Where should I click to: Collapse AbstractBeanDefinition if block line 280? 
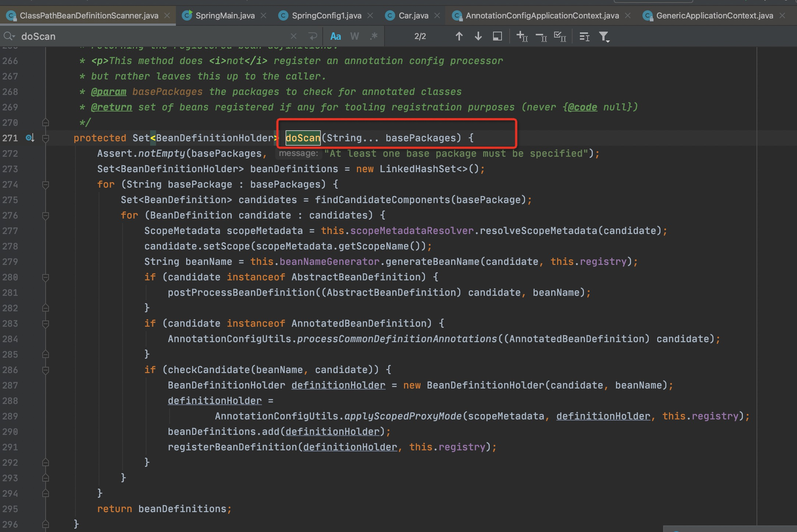[46, 277]
